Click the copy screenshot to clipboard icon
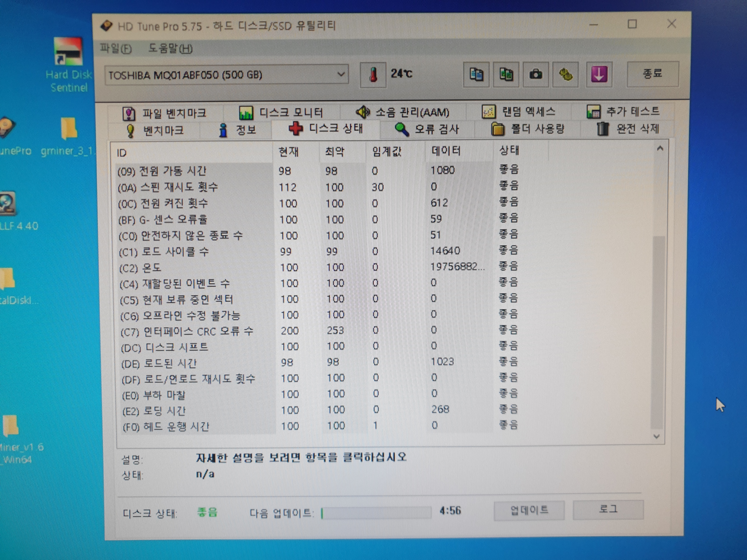This screenshot has height=560, width=747. (506, 75)
